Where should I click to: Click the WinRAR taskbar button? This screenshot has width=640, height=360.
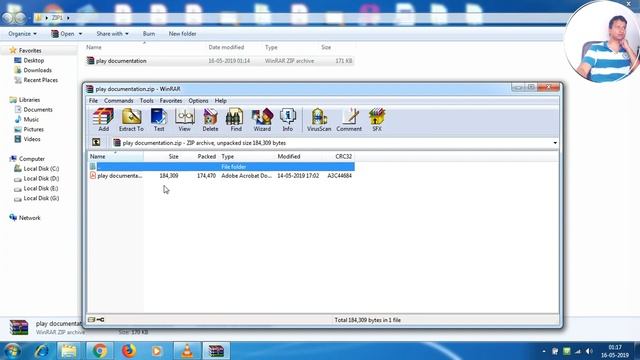[x=216, y=351]
